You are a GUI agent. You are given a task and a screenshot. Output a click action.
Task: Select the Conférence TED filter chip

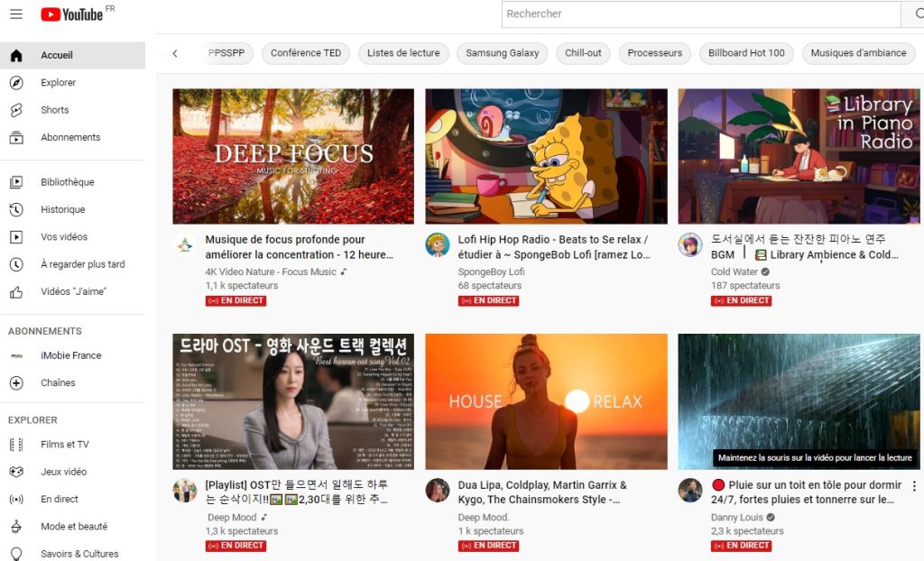306,53
